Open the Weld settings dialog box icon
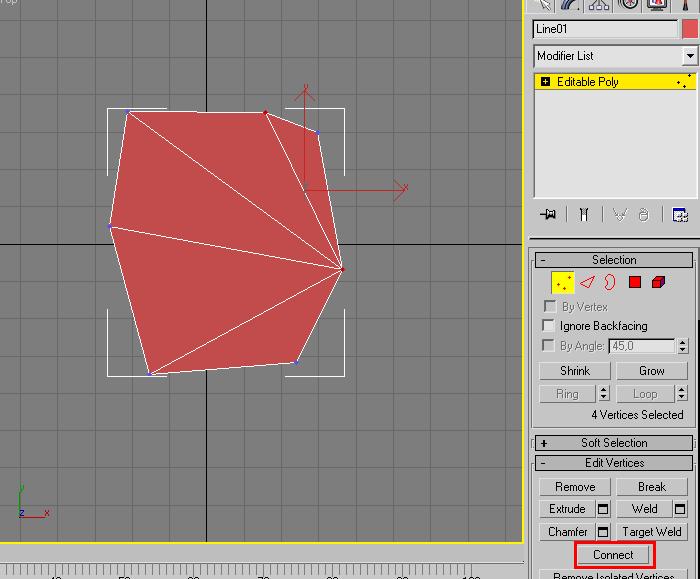Image resolution: width=700 pixels, height=579 pixels. (680, 509)
